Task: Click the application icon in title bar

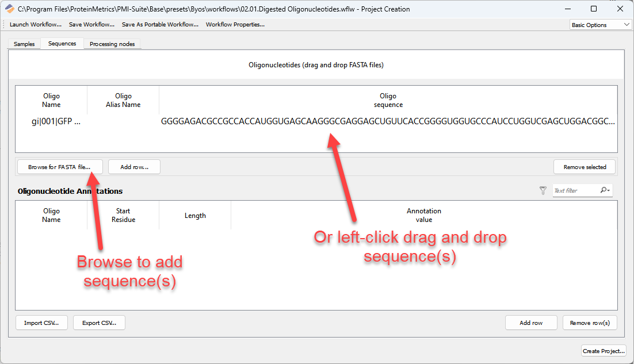Action: pos(10,9)
